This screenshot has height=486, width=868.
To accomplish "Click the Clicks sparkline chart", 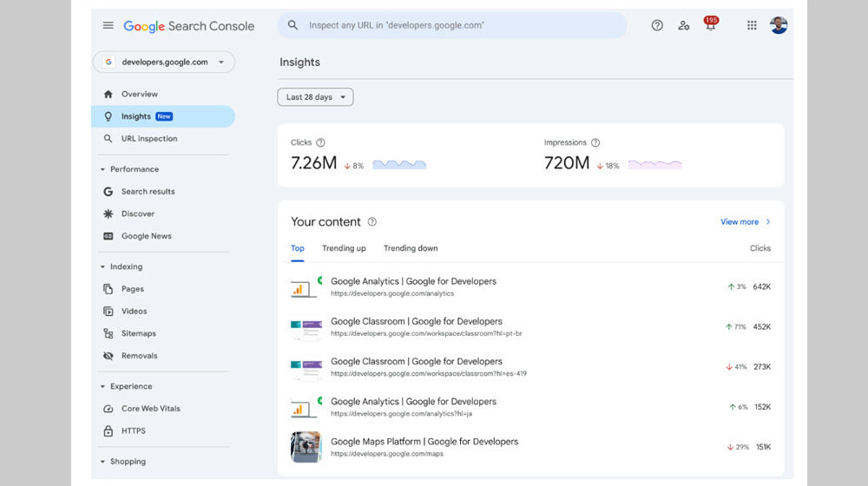I will pos(399,164).
